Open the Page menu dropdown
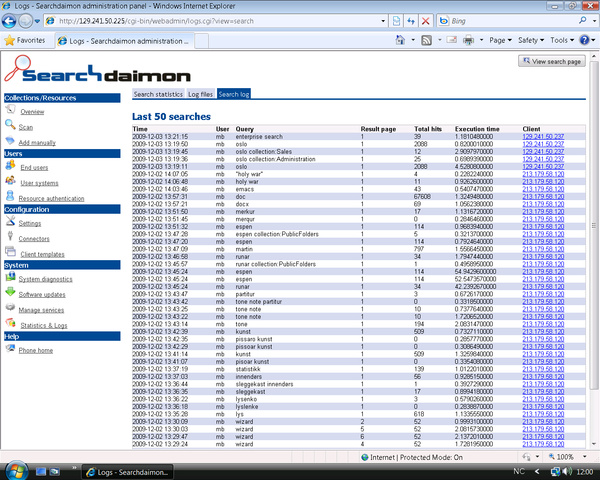This screenshot has height=480, width=600. click(x=501, y=40)
